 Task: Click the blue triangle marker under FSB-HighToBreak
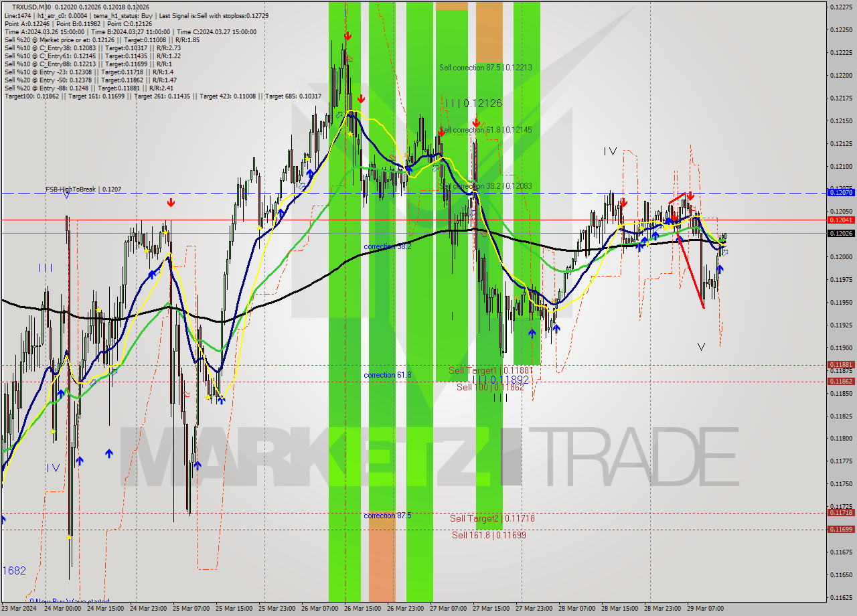click(x=66, y=196)
